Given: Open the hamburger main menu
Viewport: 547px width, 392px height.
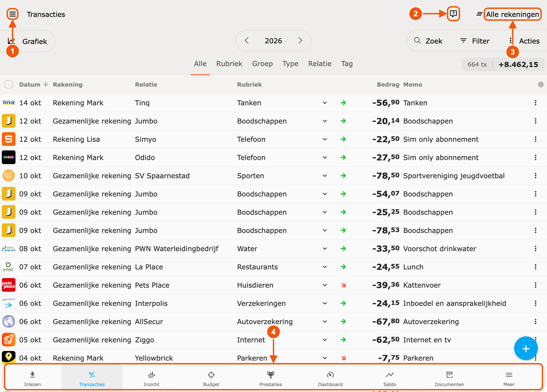Looking at the screenshot, I should pos(12,14).
